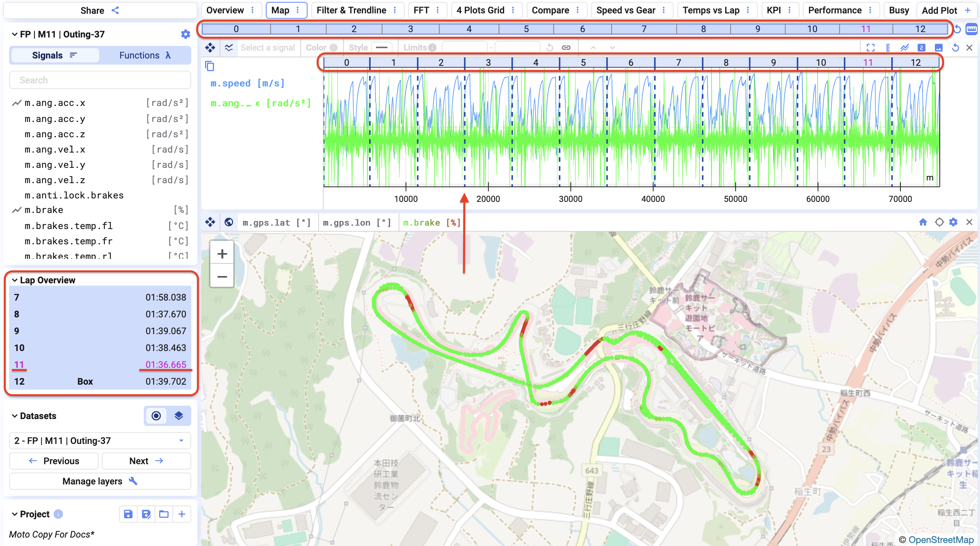Click the home icon on map toolbar
This screenshot has height=546, width=980.
[x=923, y=222]
